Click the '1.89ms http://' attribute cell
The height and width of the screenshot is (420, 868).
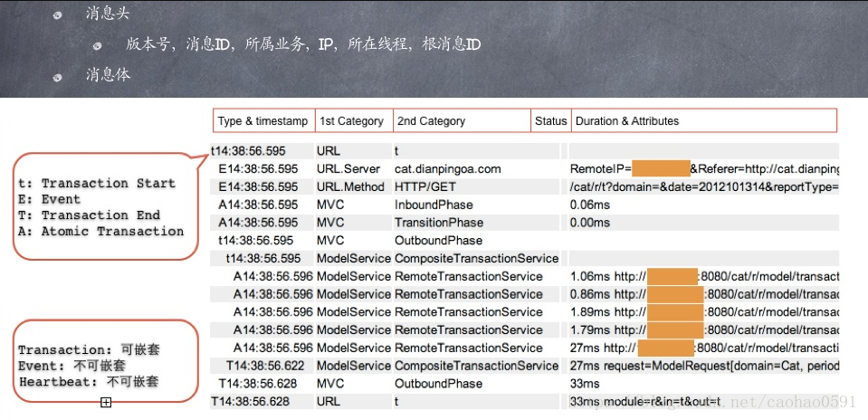point(705,311)
